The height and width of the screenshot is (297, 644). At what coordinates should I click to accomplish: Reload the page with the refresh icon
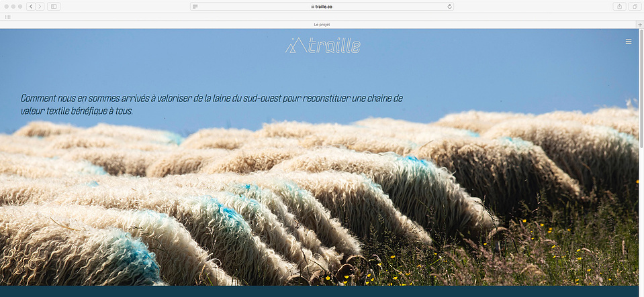(x=450, y=7)
